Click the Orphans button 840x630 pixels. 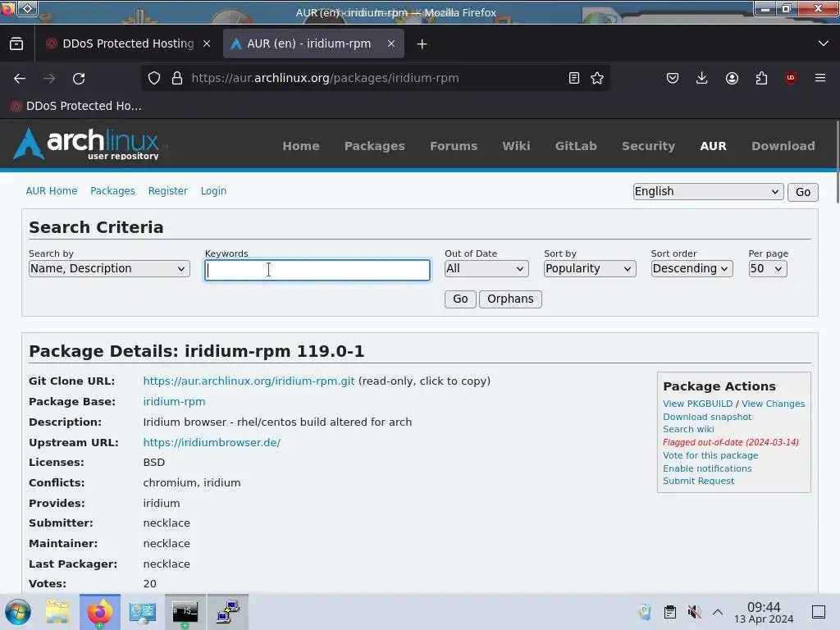point(510,299)
